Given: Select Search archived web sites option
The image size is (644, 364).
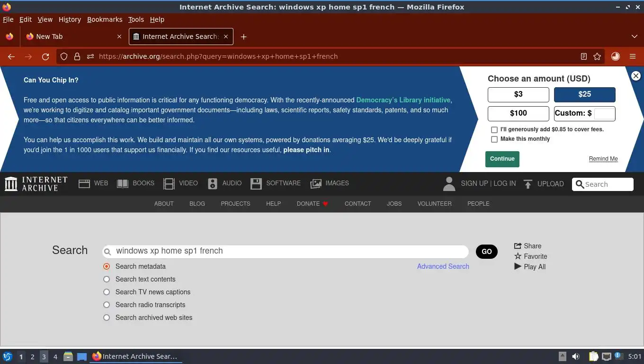Looking at the screenshot, I should [107, 318].
